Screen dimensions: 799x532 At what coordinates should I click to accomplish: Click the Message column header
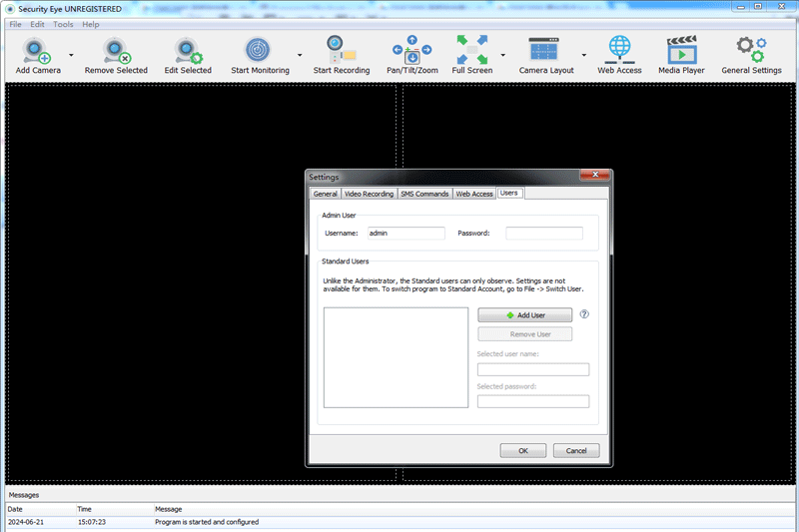coord(473,509)
